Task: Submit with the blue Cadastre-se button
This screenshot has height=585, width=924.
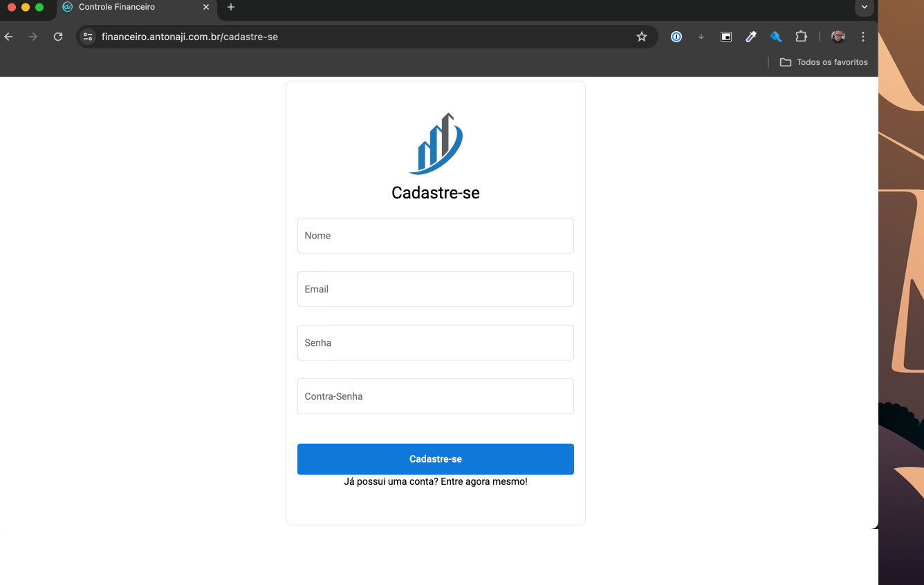Action: pos(436,459)
